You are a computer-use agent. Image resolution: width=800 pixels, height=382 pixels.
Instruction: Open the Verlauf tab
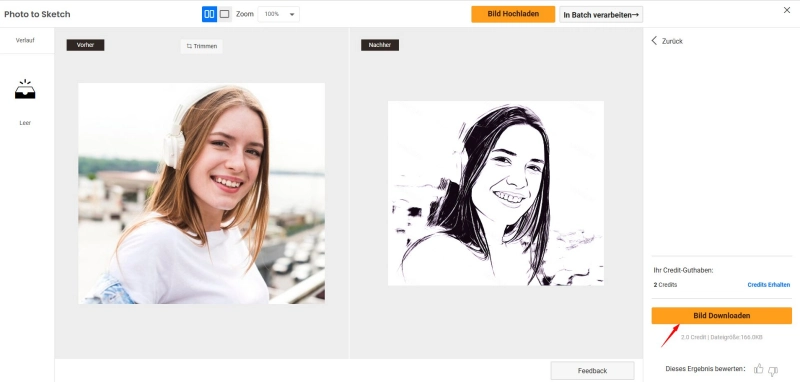click(x=25, y=40)
